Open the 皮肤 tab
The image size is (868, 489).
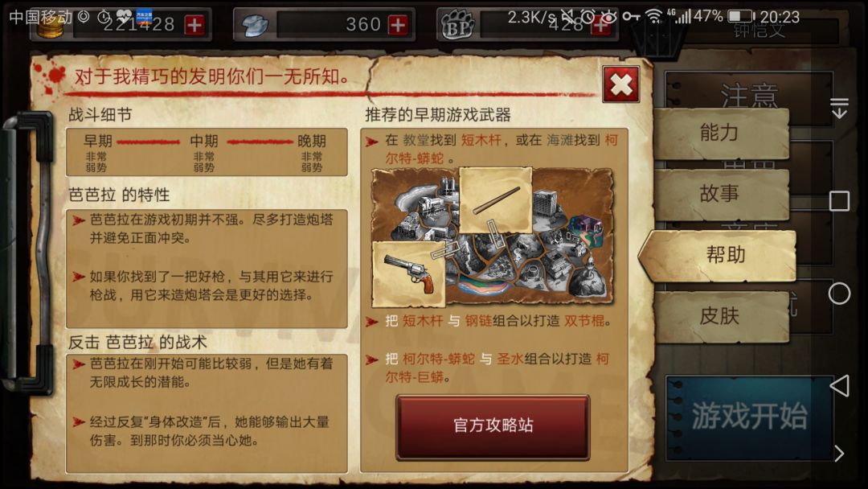(x=720, y=316)
